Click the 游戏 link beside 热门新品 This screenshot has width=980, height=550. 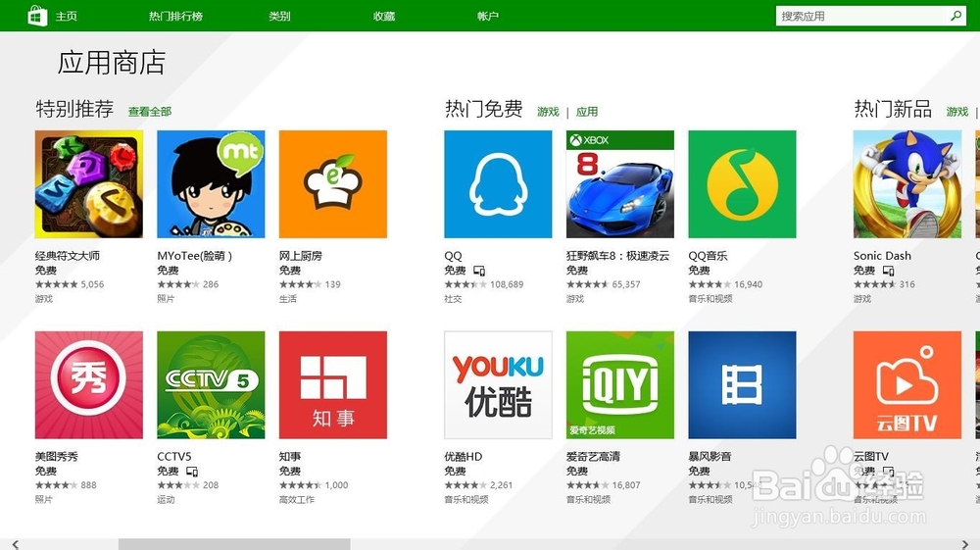tap(956, 112)
